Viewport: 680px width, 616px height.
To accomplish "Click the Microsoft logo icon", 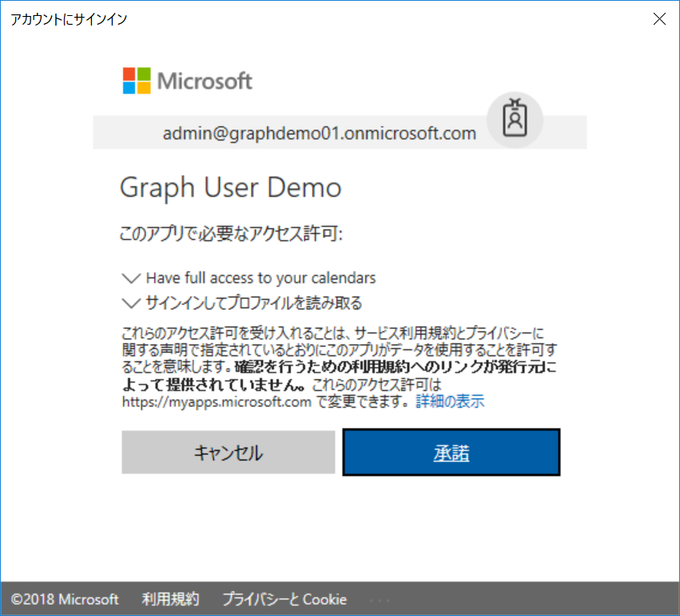I will (x=135, y=81).
